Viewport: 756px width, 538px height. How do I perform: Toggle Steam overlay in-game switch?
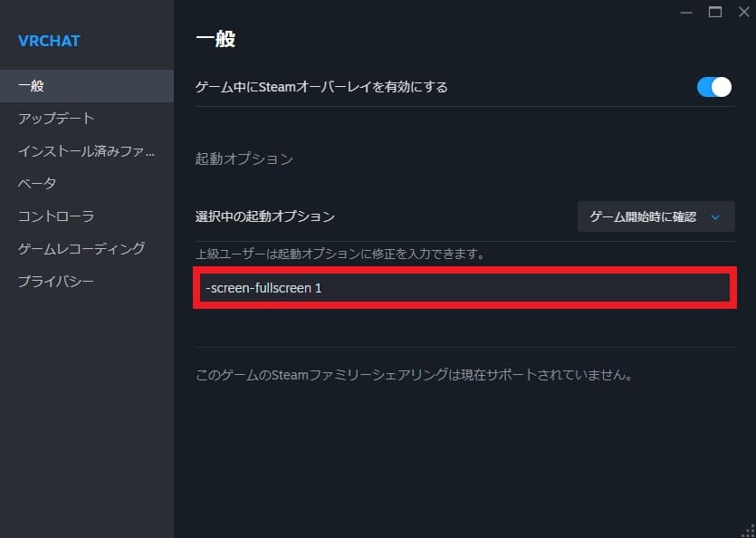coord(713,87)
